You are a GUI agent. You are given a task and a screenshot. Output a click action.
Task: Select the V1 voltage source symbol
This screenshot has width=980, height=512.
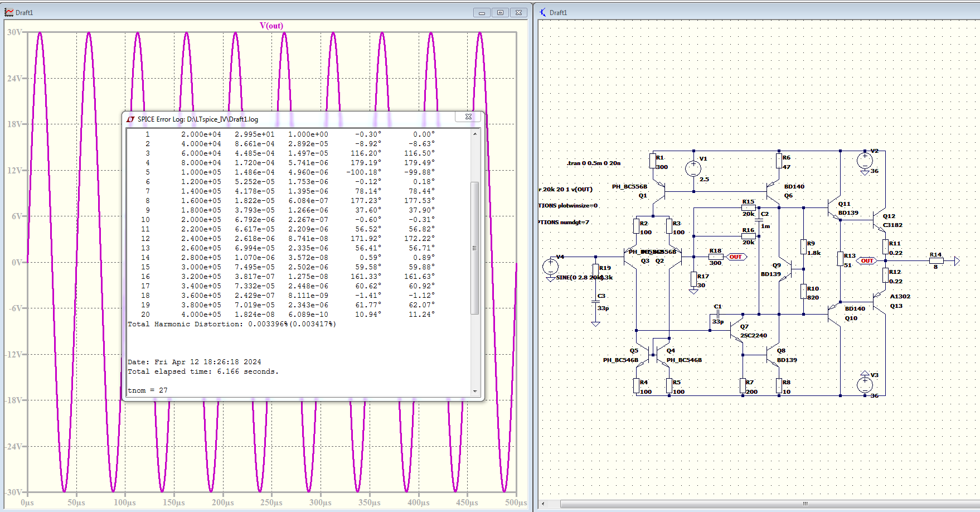point(693,168)
